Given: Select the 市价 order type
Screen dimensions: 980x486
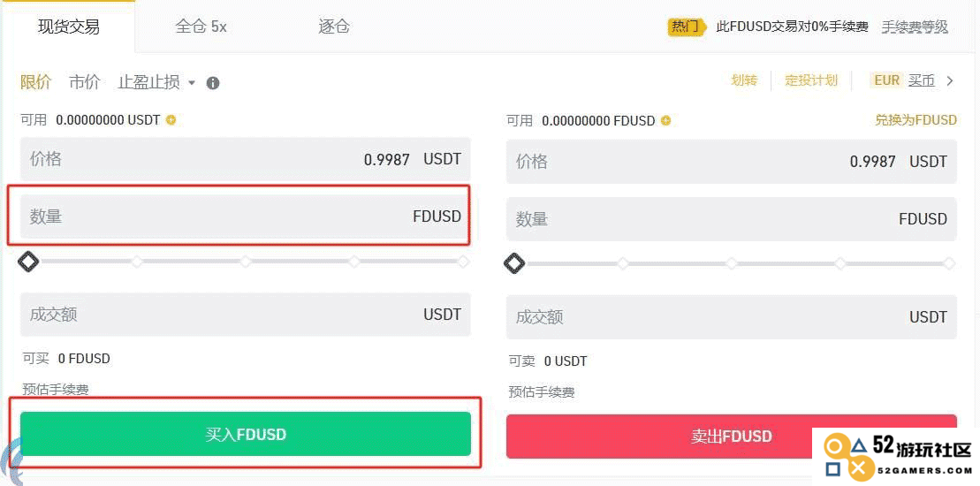Looking at the screenshot, I should [84, 82].
